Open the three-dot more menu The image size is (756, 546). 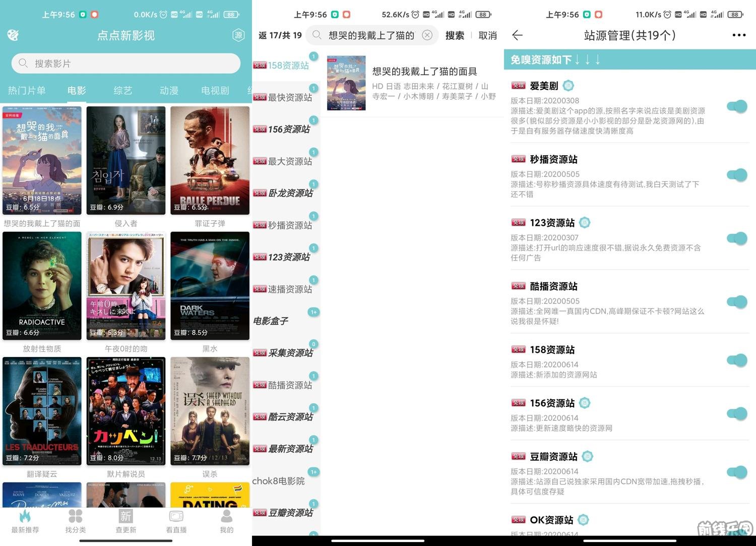[x=739, y=35]
